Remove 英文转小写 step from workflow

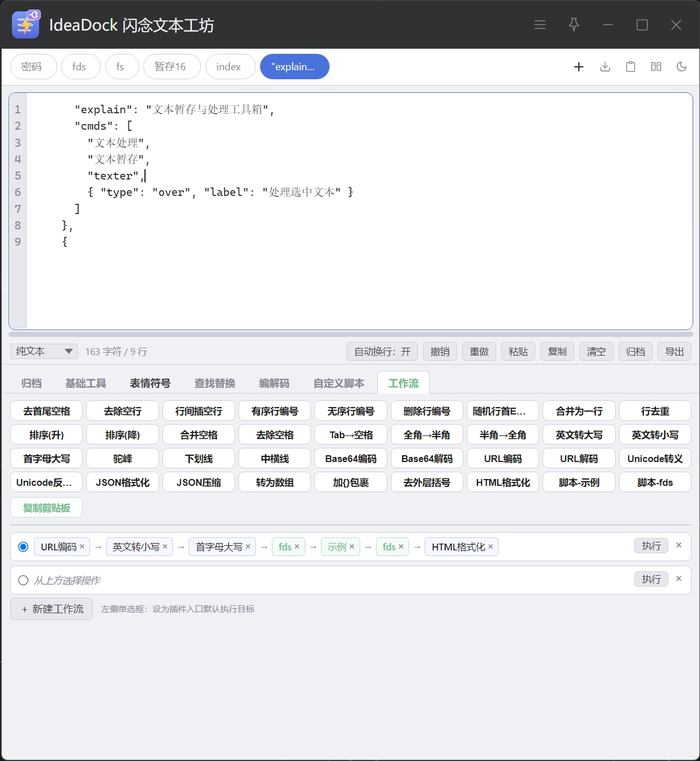pyautogui.click(x=165, y=546)
